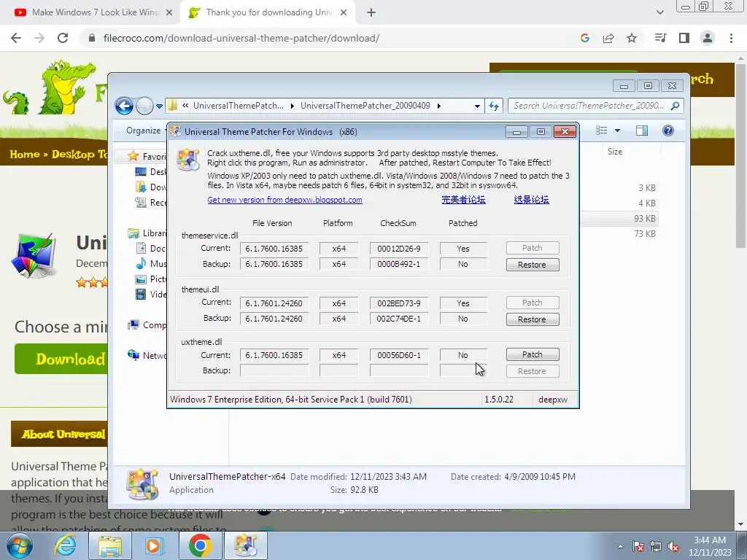This screenshot has width=747, height=560.
Task: Select Network in Explorer navigation pane
Action: (x=147, y=356)
